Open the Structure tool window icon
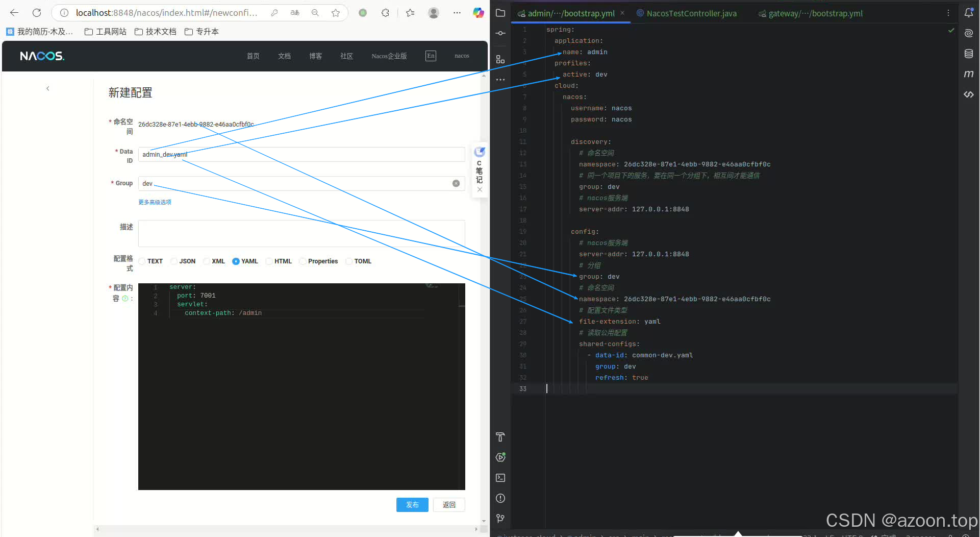This screenshot has width=980, height=537. (x=500, y=59)
